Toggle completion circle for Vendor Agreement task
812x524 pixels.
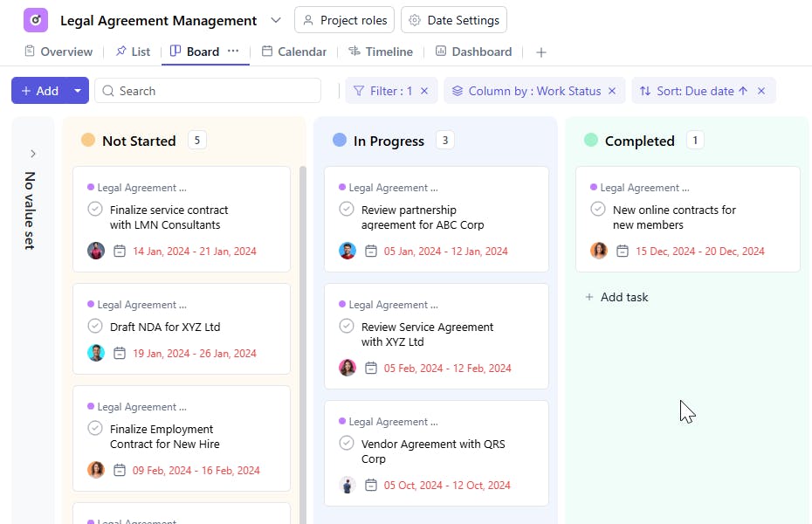347,444
